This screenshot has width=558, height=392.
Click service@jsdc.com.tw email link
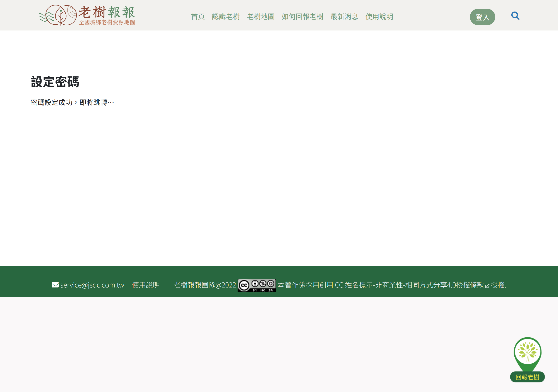click(92, 285)
